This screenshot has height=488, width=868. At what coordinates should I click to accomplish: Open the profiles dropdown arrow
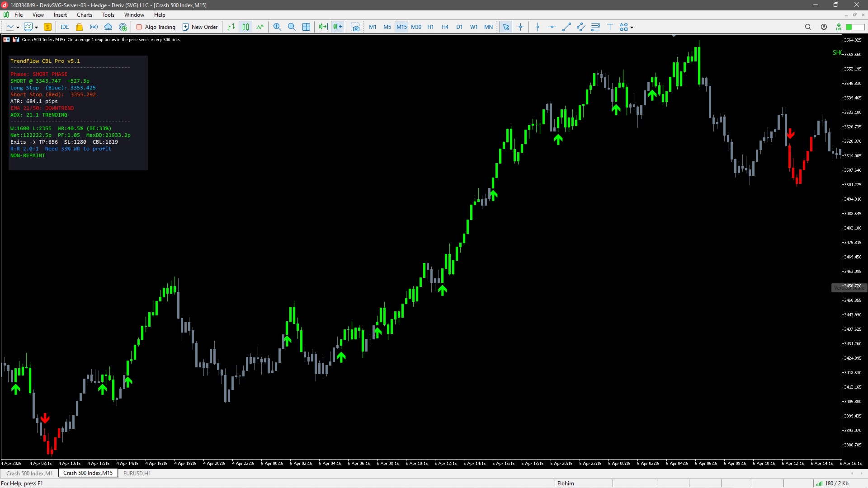[x=36, y=28]
